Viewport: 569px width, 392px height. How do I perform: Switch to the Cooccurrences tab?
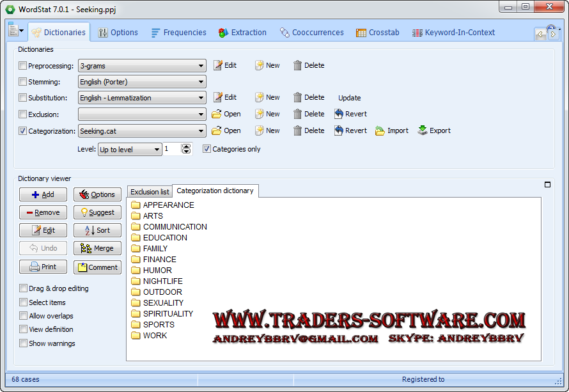[x=311, y=33]
